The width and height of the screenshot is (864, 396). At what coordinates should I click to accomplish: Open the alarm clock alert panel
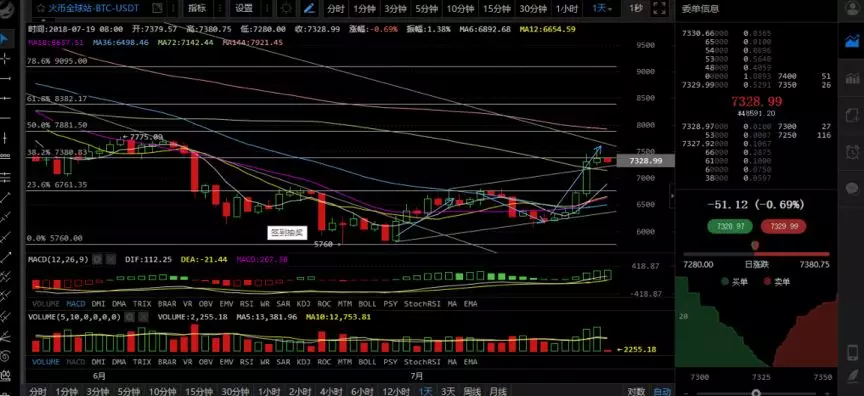pyautogui.click(x=851, y=151)
